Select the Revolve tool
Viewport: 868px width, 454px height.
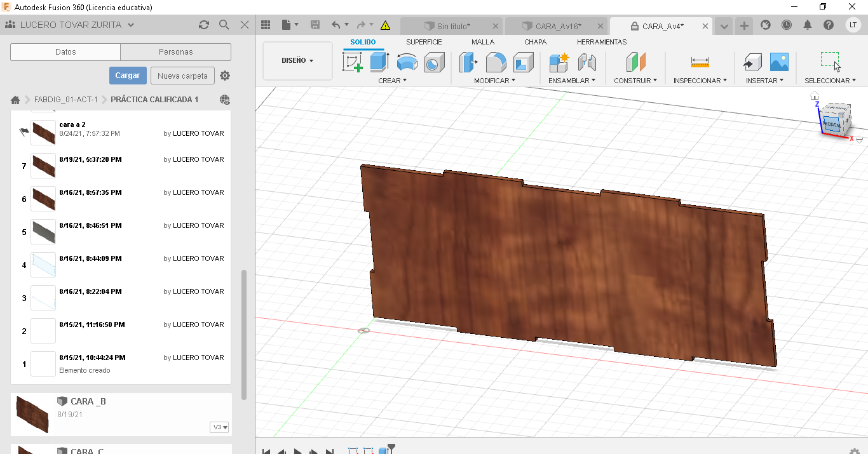click(407, 62)
